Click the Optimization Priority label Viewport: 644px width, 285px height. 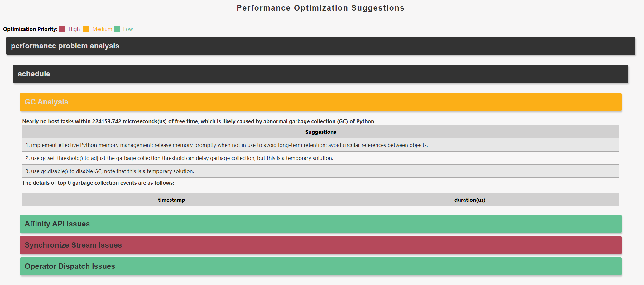30,29
